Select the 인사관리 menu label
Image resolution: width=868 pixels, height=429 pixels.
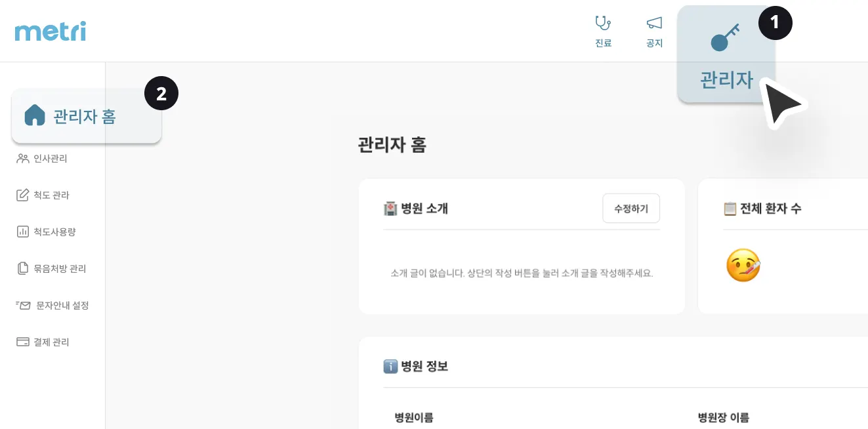51,158
